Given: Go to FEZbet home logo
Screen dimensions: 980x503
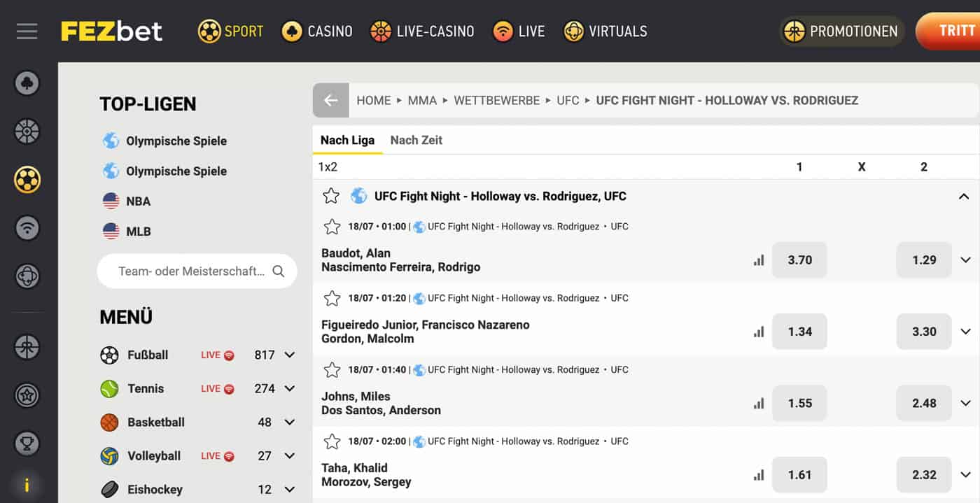Looking at the screenshot, I should (111, 31).
